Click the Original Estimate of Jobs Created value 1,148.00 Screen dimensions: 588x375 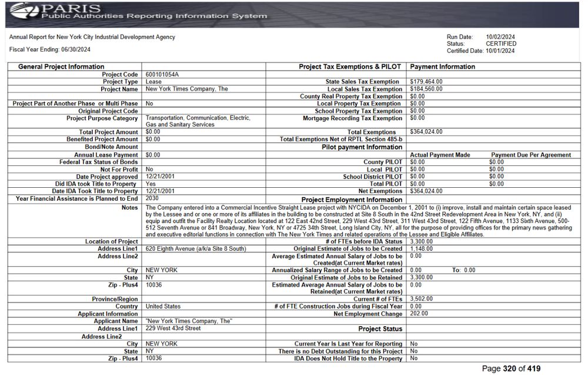421,248
